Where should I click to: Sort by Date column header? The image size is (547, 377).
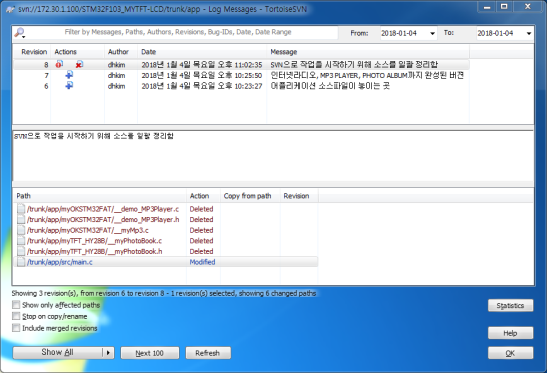coord(202,52)
